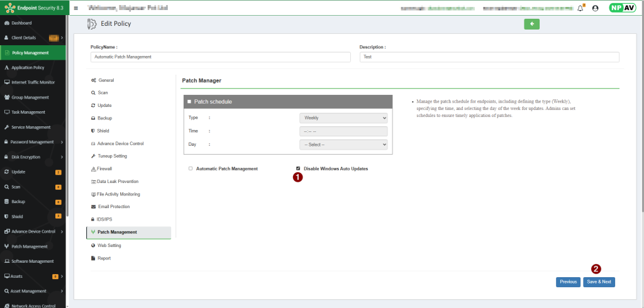Click the patch schedule Time field
The width and height of the screenshot is (644, 308).
point(343,131)
